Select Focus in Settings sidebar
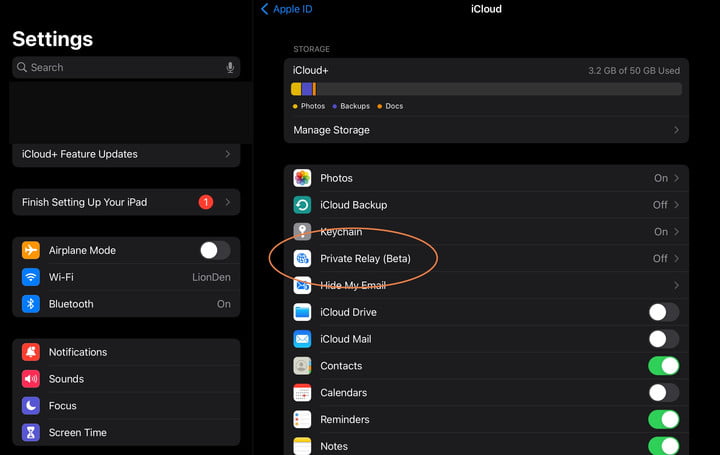 point(126,405)
